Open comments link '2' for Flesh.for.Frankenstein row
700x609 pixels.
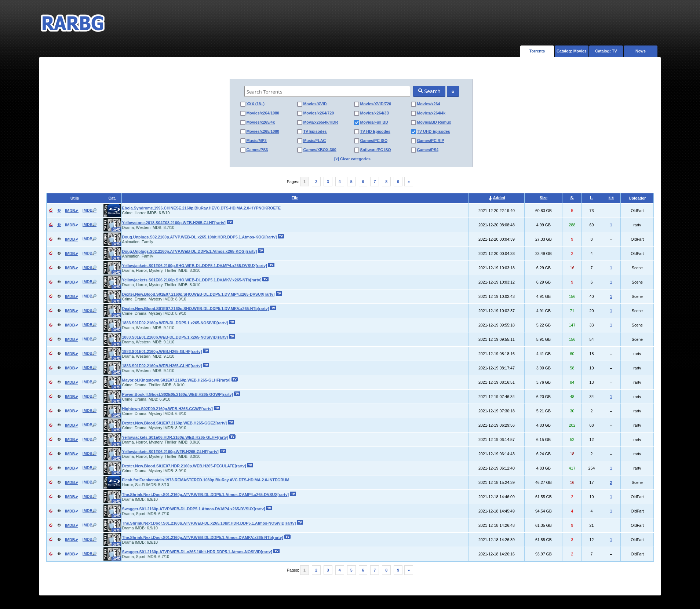(x=611, y=483)
